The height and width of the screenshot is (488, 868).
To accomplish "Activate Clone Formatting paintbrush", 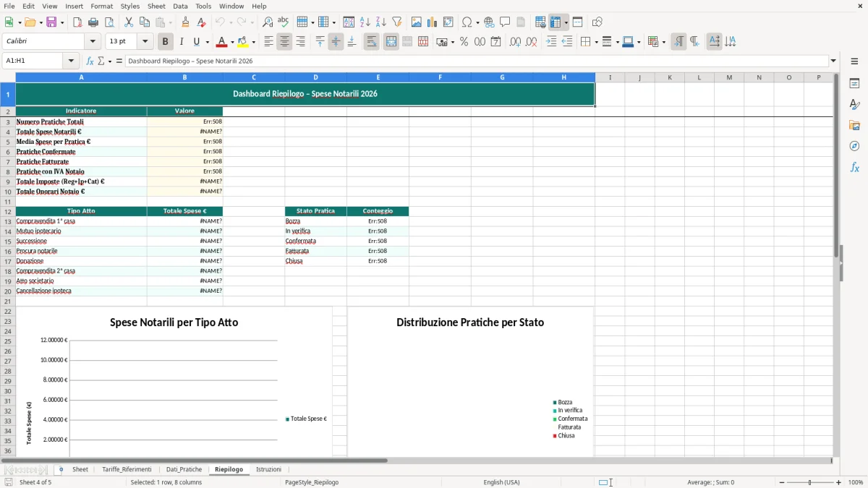I will pos(186,22).
